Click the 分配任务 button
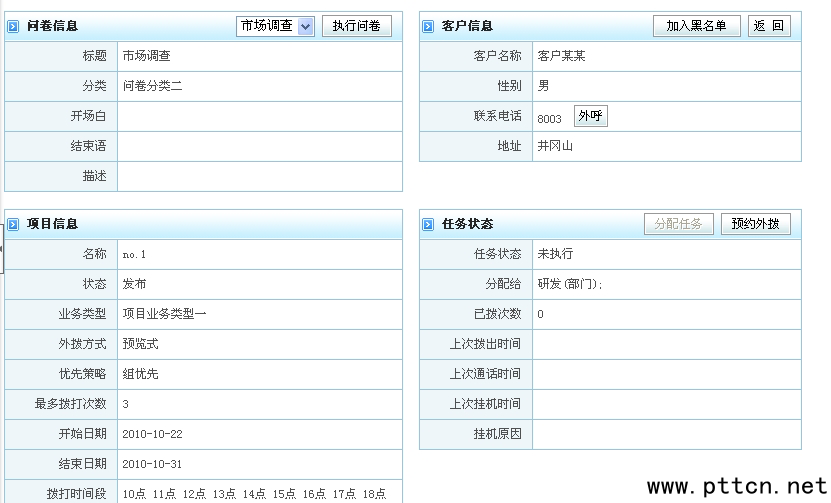 point(679,224)
